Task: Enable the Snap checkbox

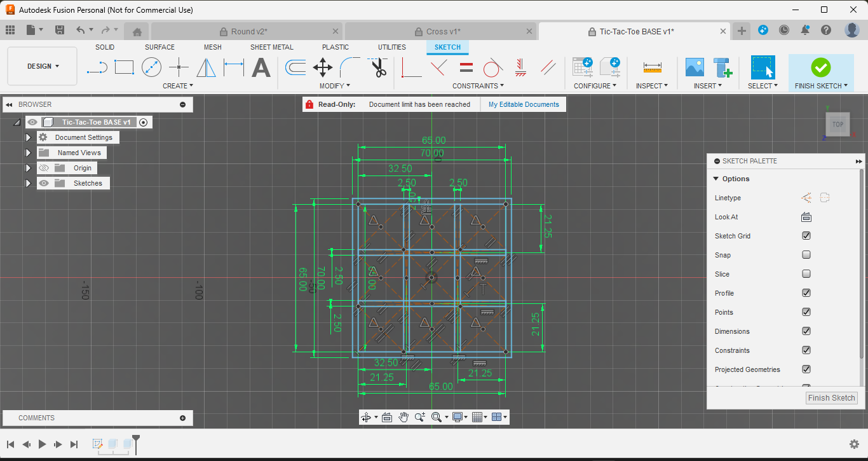Action: click(806, 255)
